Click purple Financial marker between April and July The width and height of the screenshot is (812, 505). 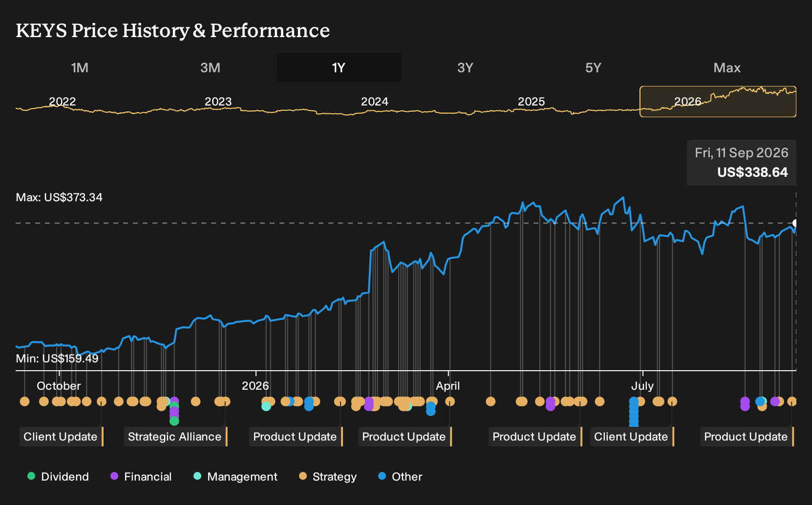551,404
